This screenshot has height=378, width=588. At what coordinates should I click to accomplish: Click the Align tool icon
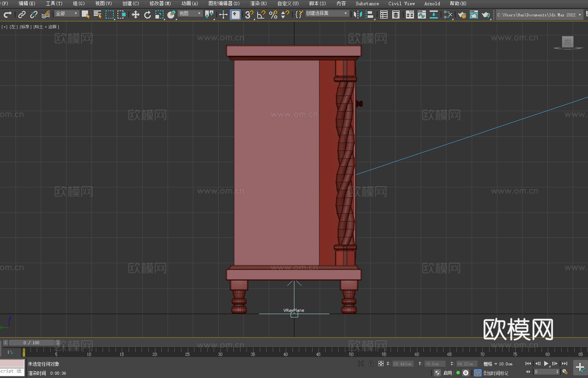coord(370,14)
